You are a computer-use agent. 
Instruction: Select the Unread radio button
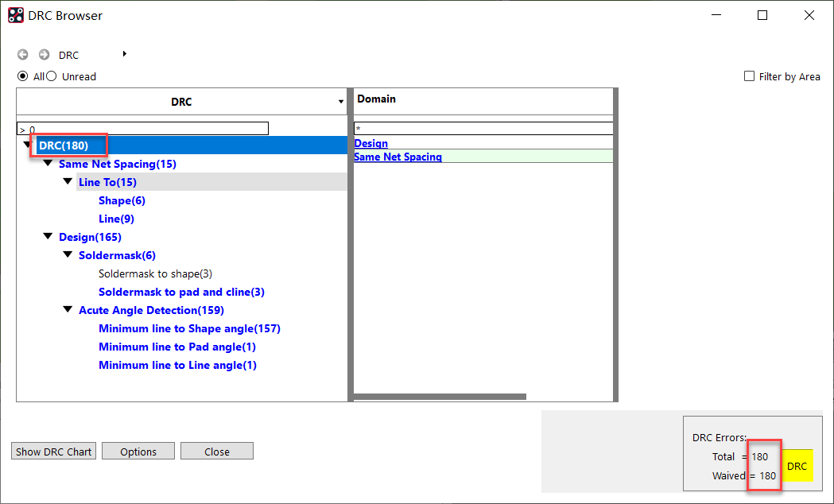click(x=52, y=76)
